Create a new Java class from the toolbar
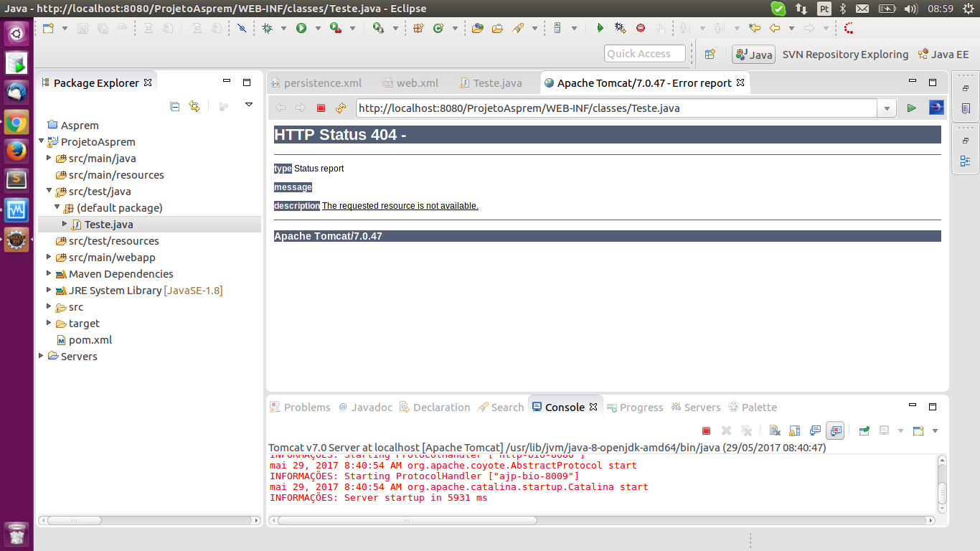 coord(438,28)
